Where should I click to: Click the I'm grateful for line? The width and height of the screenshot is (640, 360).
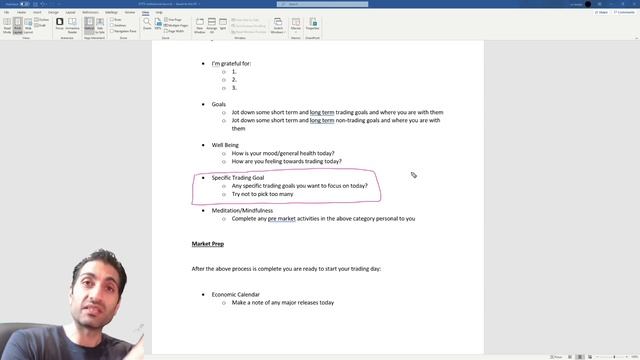231,64
